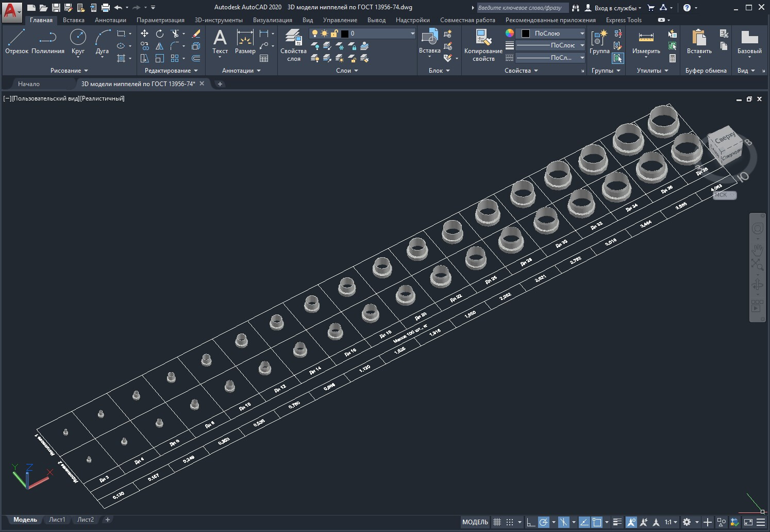Toggle the drawing grid display
Image resolution: width=770 pixels, height=532 pixels.
pyautogui.click(x=497, y=522)
